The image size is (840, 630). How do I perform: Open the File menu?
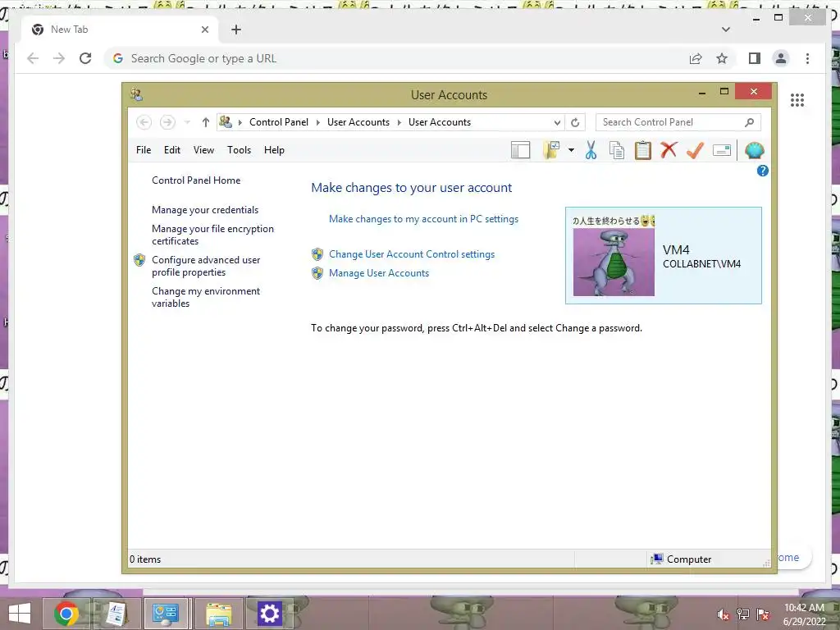[144, 150]
